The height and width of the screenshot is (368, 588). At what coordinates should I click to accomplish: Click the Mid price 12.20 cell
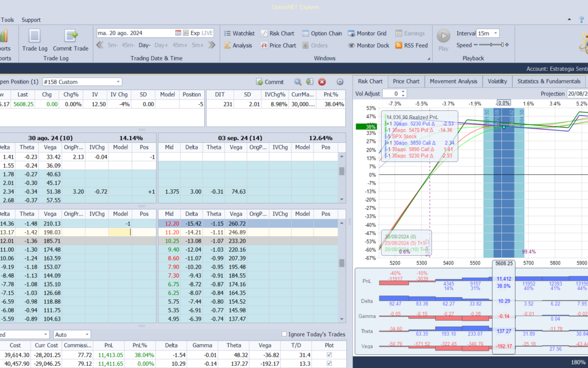pyautogui.click(x=169, y=224)
